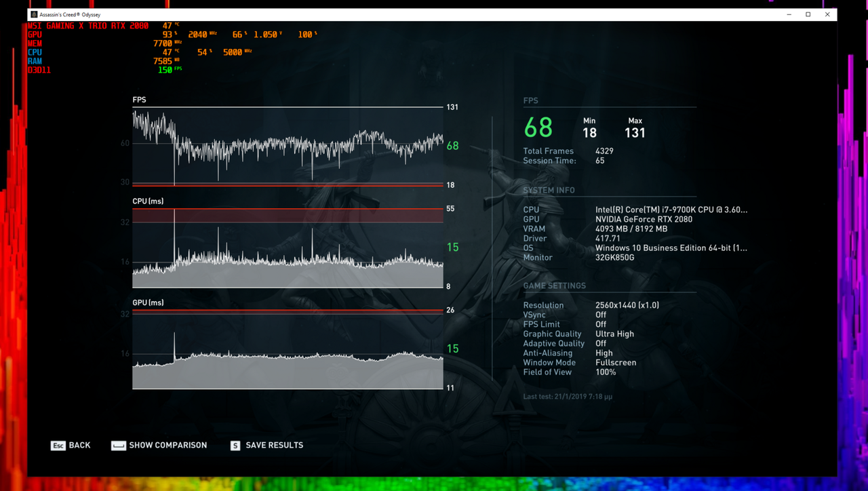This screenshot has width=868, height=491.
Task: Click the Max FPS value 131
Action: pyautogui.click(x=635, y=133)
